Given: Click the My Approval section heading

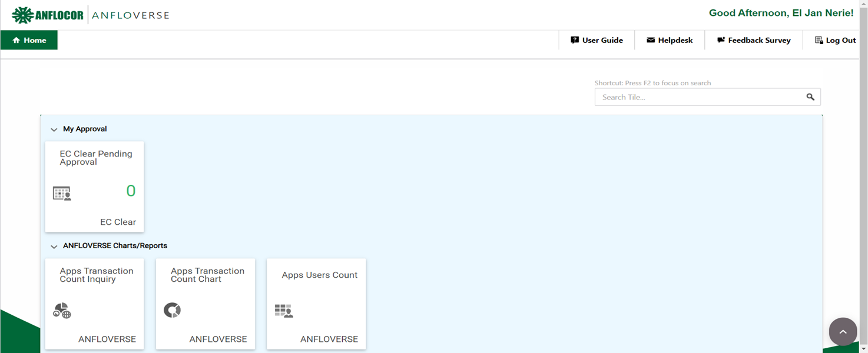Looking at the screenshot, I should pyautogui.click(x=85, y=129).
